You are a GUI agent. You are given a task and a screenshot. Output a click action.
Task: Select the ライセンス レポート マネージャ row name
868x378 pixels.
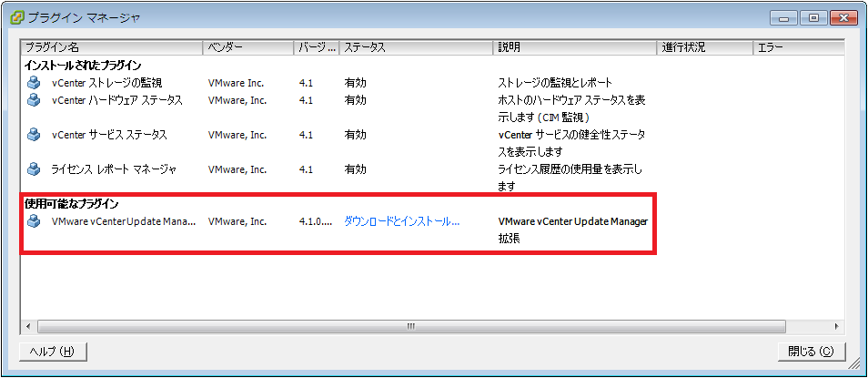(114, 169)
